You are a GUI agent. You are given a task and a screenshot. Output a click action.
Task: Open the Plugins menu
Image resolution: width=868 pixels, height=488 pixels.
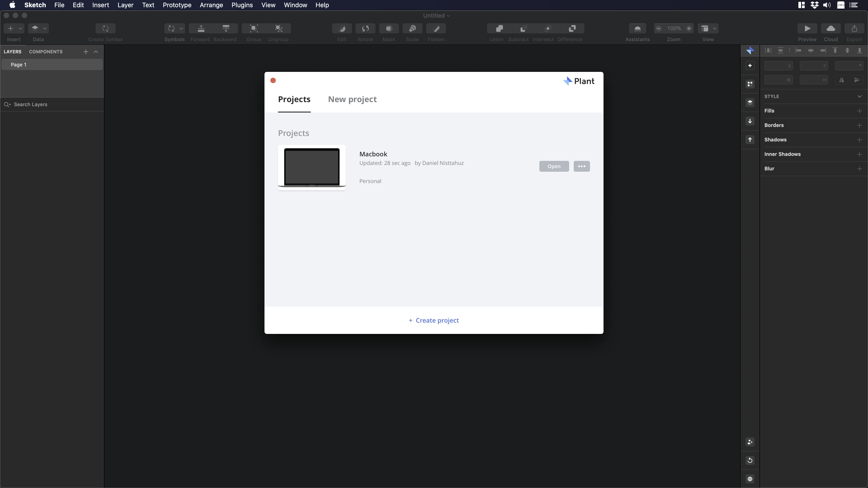pyautogui.click(x=242, y=5)
